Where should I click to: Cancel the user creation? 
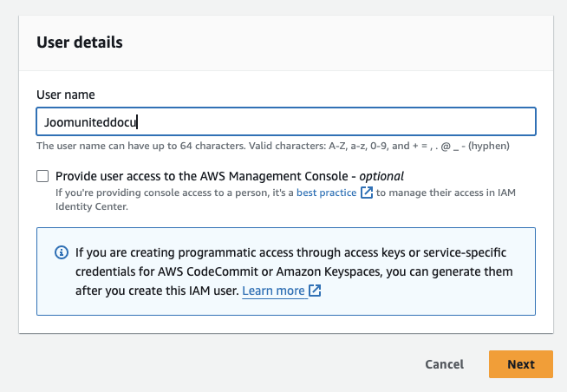(444, 364)
